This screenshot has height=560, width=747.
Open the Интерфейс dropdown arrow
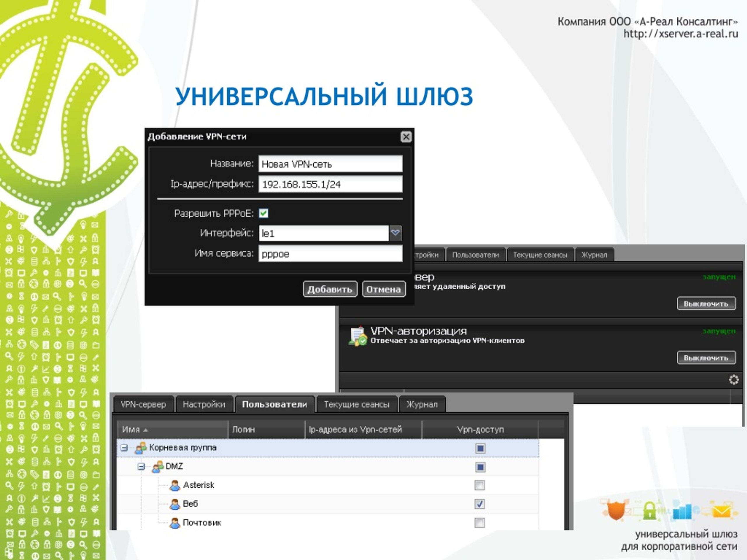[395, 233]
